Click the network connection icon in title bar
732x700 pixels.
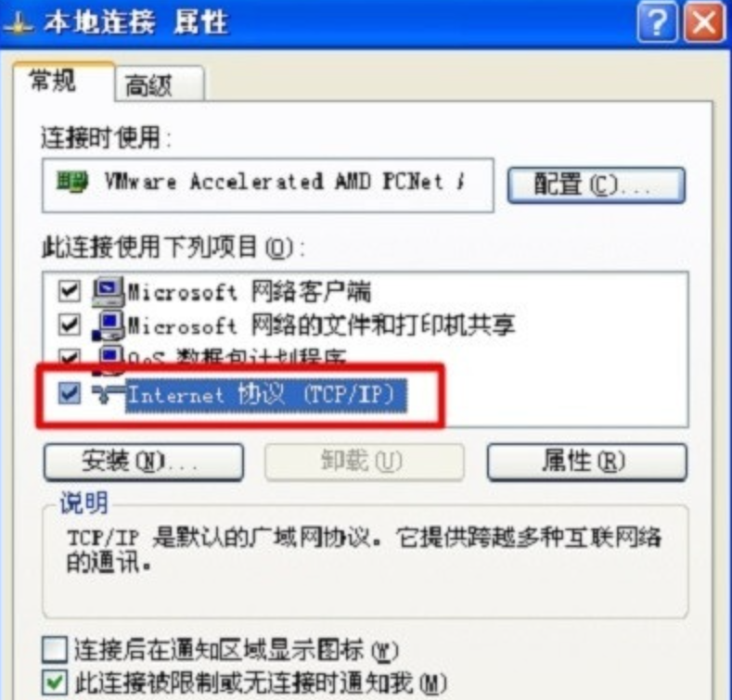[x=18, y=24]
